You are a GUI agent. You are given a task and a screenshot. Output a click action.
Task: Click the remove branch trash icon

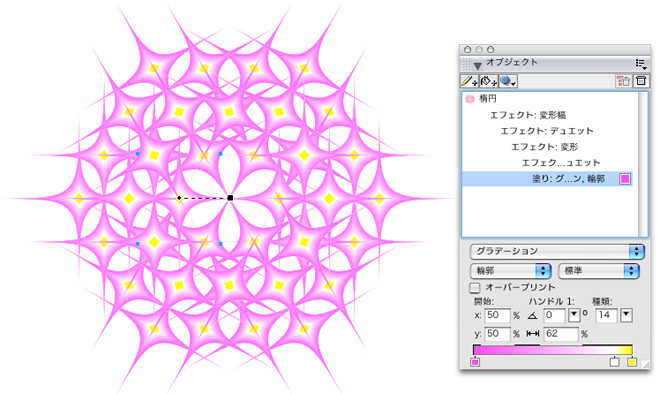623,81
